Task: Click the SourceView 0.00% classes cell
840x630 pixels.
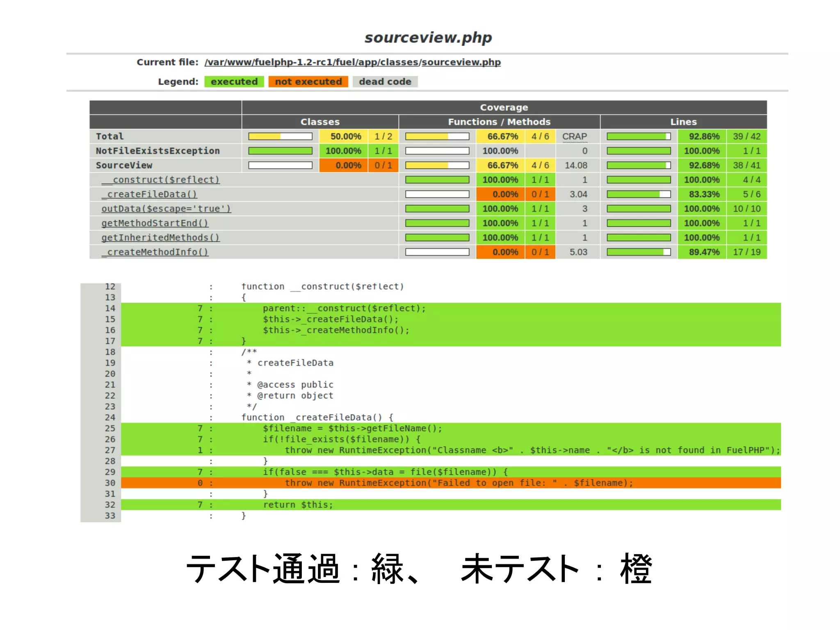Action: click(x=344, y=165)
